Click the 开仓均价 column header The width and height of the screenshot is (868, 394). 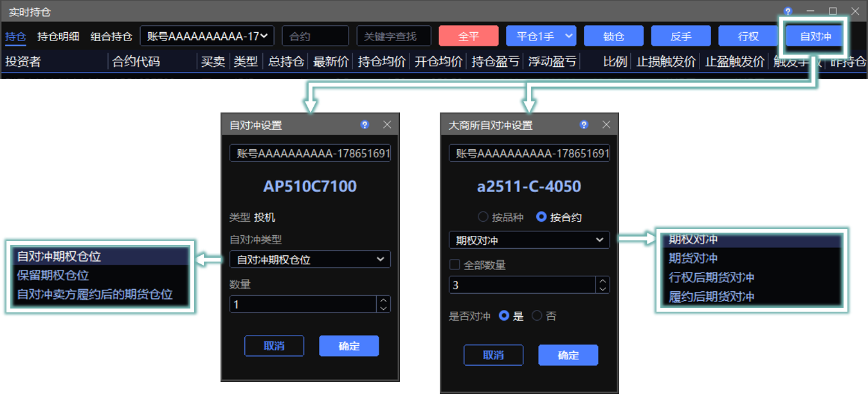(439, 62)
